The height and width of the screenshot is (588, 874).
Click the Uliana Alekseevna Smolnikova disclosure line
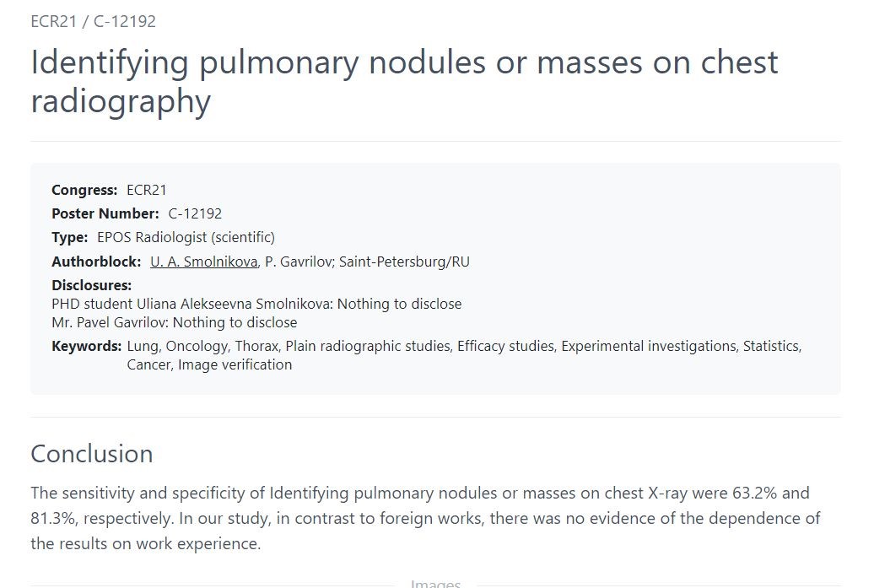tap(256, 304)
